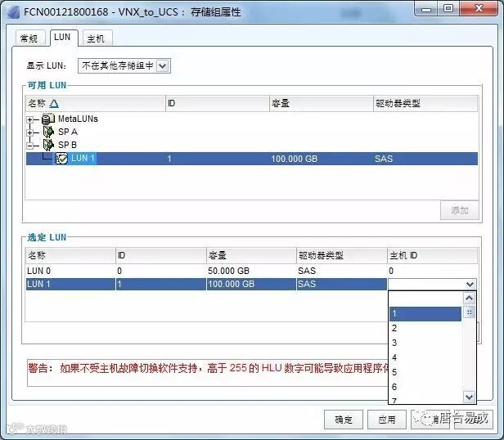Click the host ID list scroll up arrow
This screenshot has width=504, height=440.
pyautogui.click(x=469, y=298)
